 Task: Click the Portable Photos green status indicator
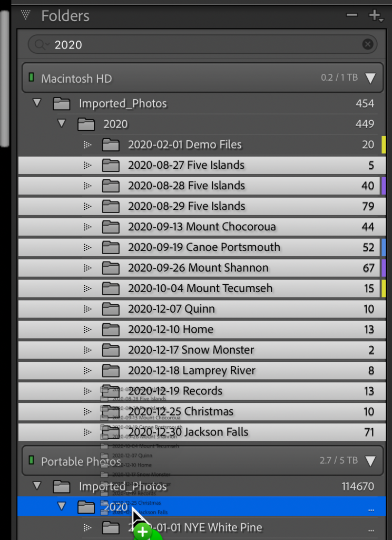(x=31, y=460)
